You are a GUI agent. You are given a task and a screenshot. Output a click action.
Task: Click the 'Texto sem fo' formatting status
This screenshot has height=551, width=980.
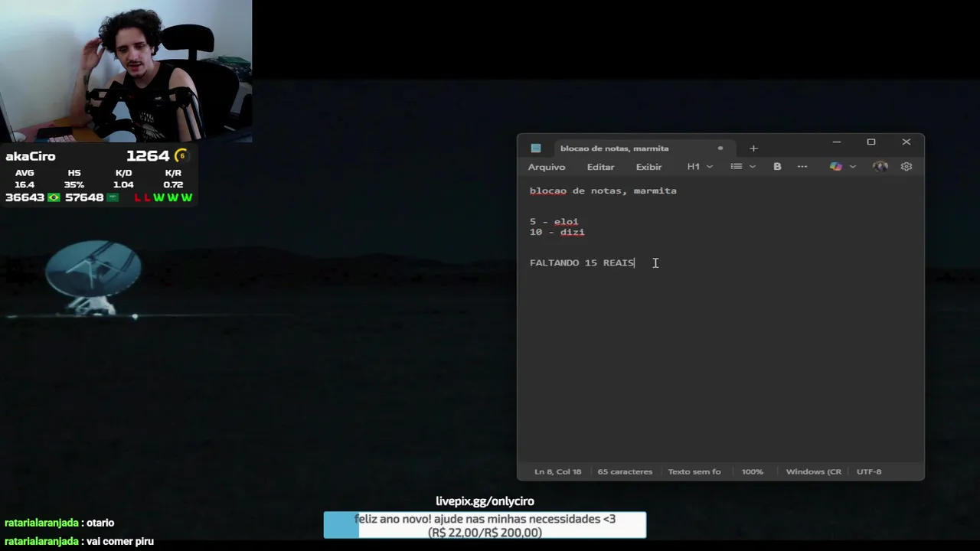(694, 471)
